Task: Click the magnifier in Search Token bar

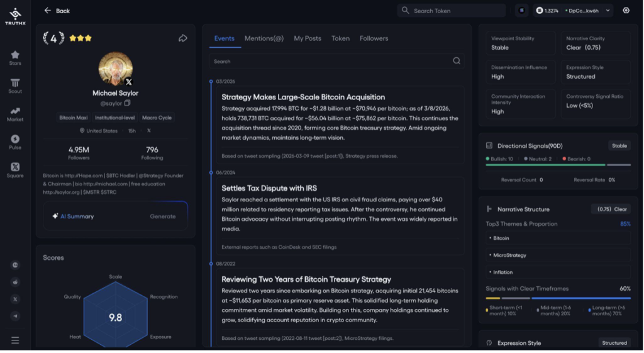Action: coord(406,10)
